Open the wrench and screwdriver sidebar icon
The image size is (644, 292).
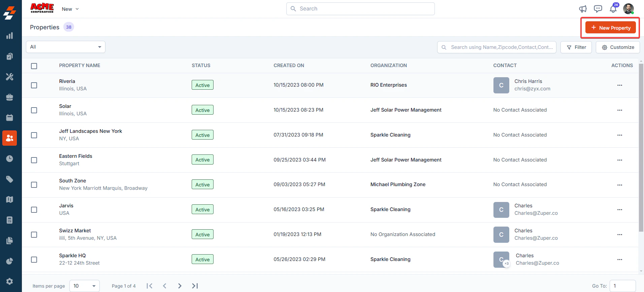pos(9,77)
